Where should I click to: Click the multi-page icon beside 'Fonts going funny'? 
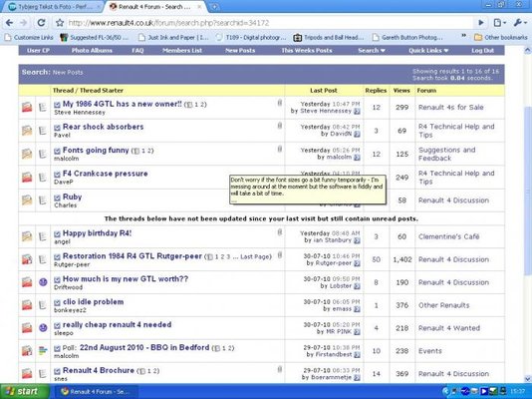(x=135, y=151)
